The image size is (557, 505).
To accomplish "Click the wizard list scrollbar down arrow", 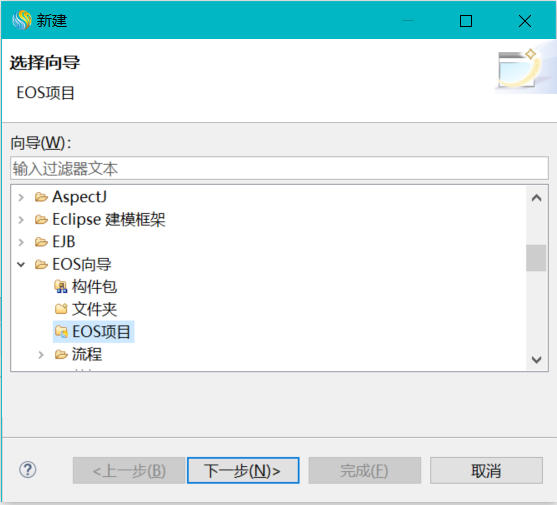I will coord(536,360).
